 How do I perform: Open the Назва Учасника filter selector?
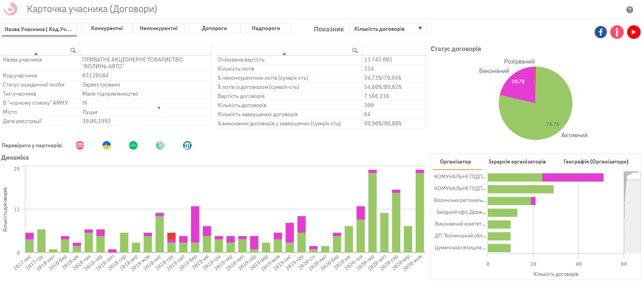coord(39,29)
